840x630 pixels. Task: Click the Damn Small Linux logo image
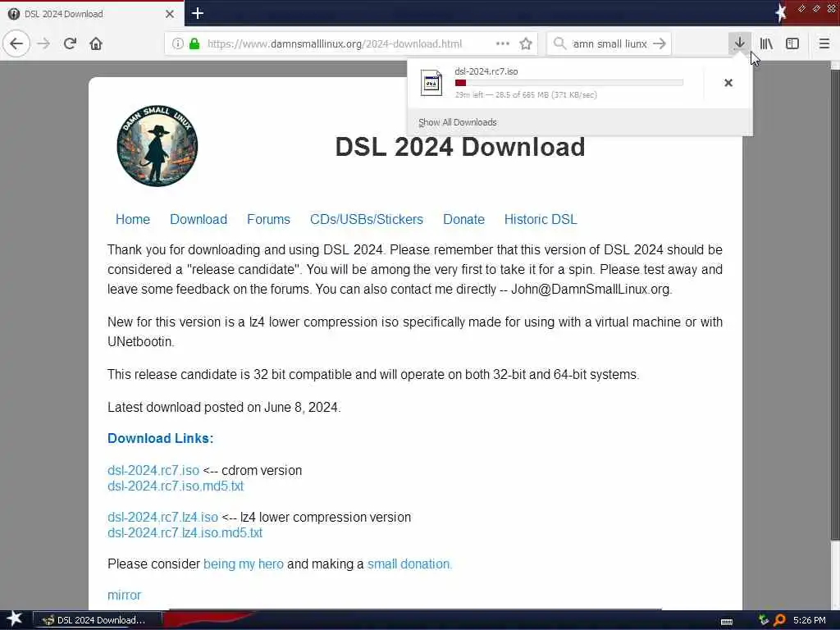point(157,146)
